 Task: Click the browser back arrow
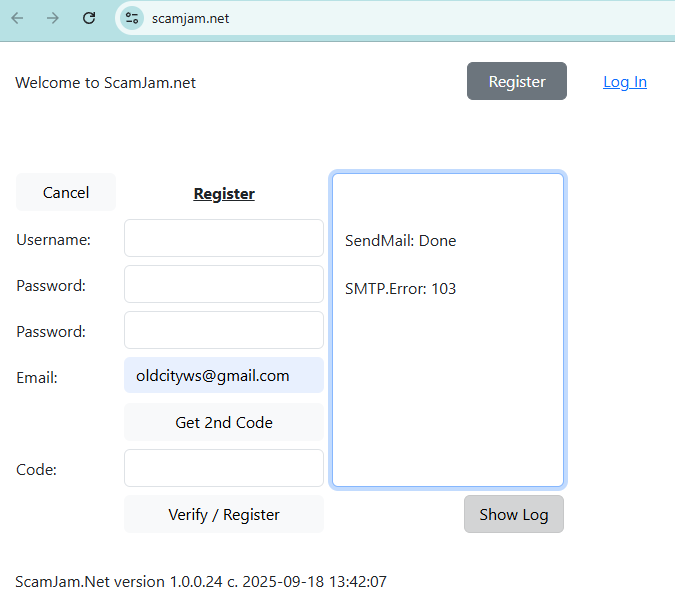[x=17, y=18]
